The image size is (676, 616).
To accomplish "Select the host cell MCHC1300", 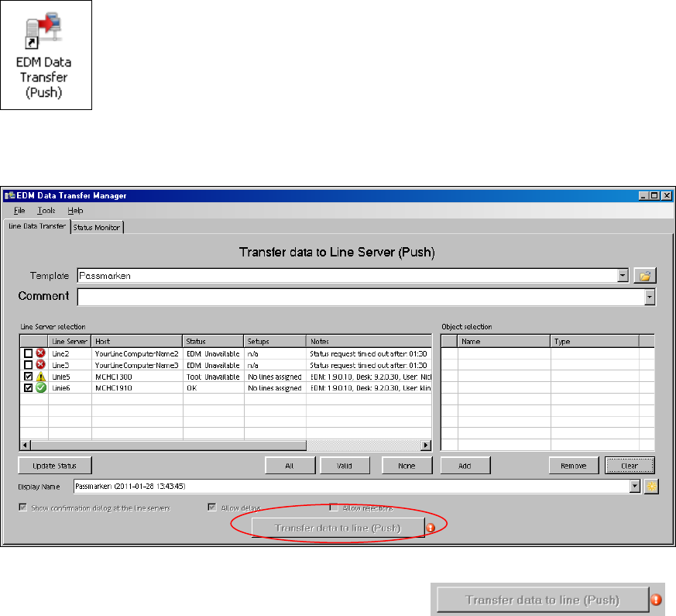I will pos(137,377).
